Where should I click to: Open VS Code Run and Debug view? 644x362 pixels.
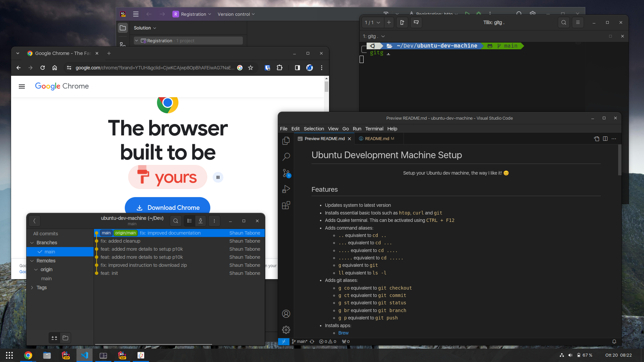[286, 189]
